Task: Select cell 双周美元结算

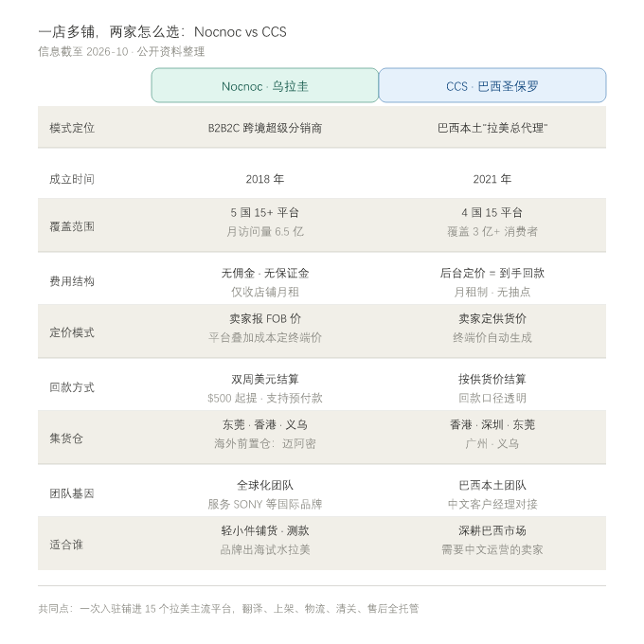Action: pos(265,379)
